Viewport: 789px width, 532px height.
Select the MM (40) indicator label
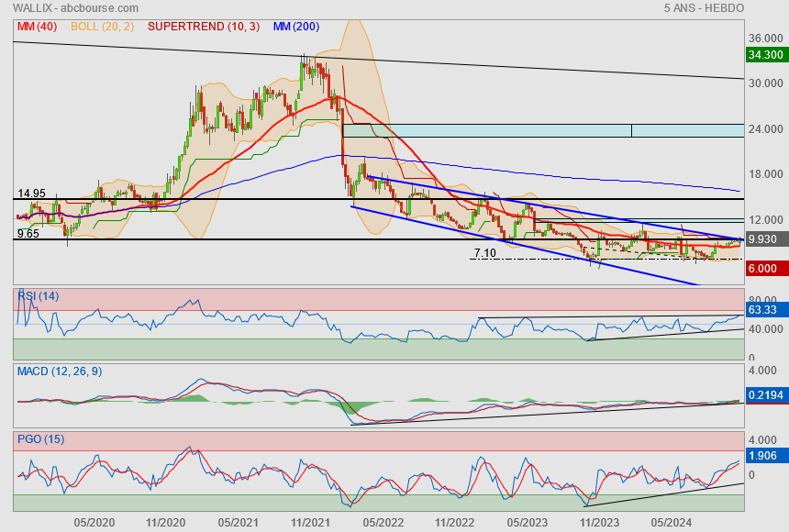pos(38,27)
